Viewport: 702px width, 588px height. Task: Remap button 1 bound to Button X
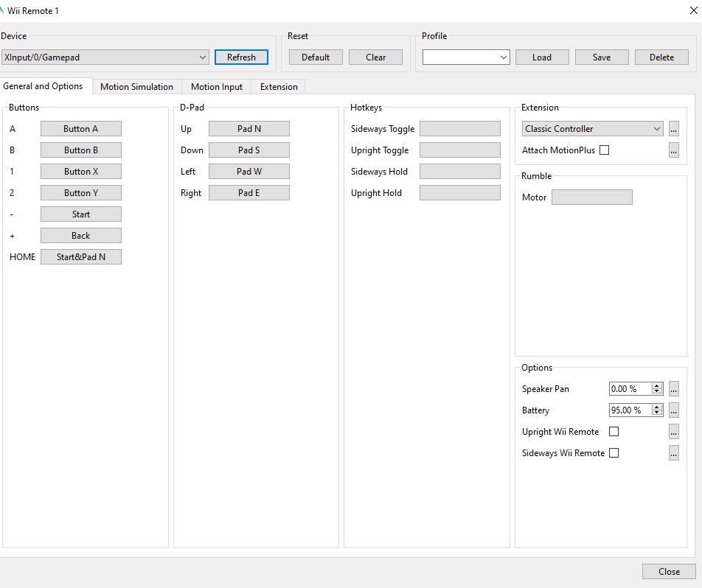pos(81,172)
